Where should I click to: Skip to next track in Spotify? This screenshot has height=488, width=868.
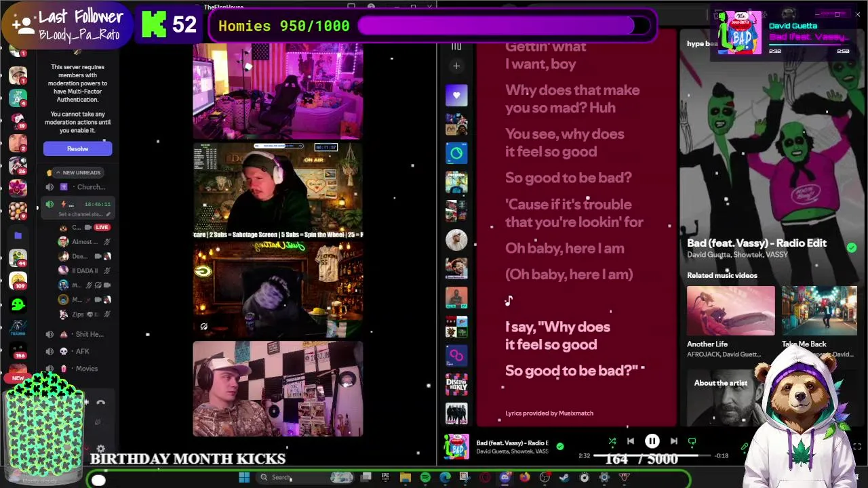pyautogui.click(x=673, y=441)
